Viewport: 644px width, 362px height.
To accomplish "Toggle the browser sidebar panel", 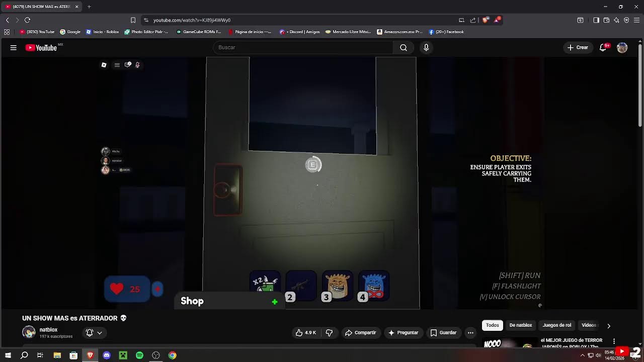I will pyautogui.click(x=596, y=20).
